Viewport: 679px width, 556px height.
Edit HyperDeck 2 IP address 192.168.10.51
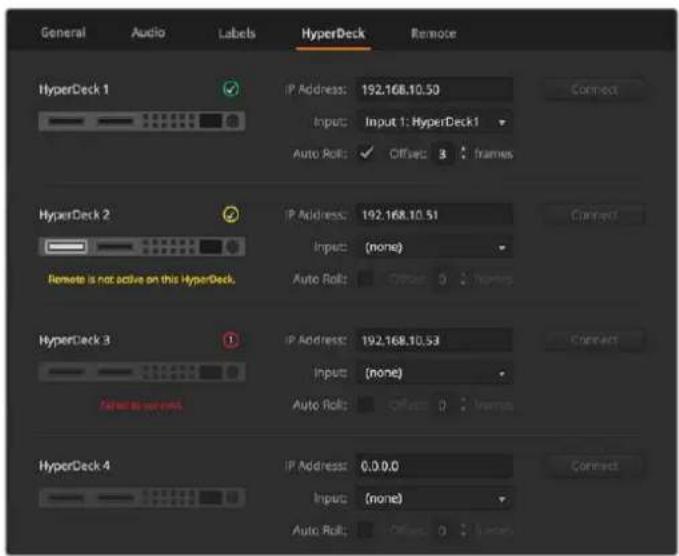point(434,215)
